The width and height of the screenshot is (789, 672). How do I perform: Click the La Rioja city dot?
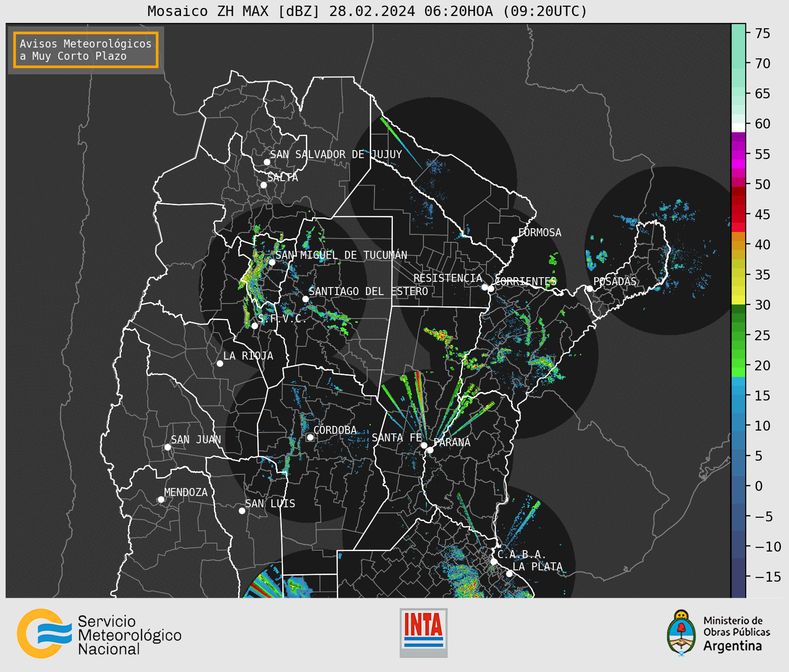coord(220,363)
